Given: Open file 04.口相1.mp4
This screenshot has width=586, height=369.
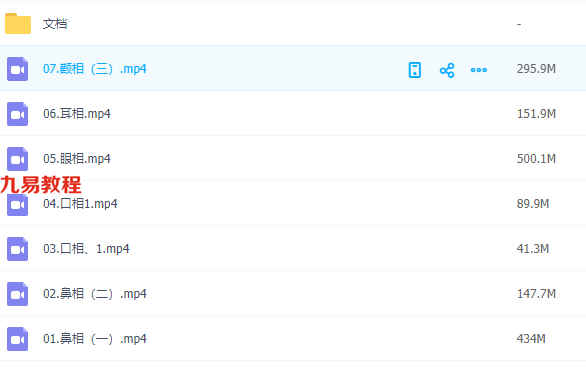Looking at the screenshot, I should [80, 204].
